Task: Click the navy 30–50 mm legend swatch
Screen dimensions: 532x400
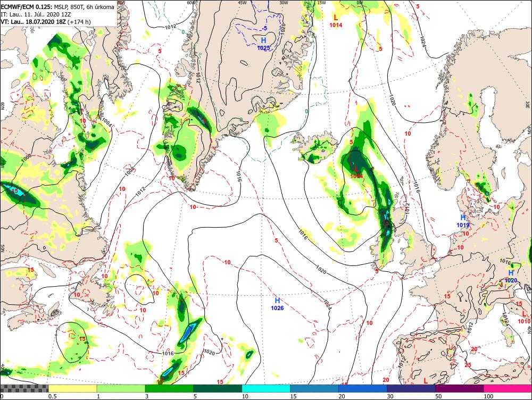Action: [411, 388]
